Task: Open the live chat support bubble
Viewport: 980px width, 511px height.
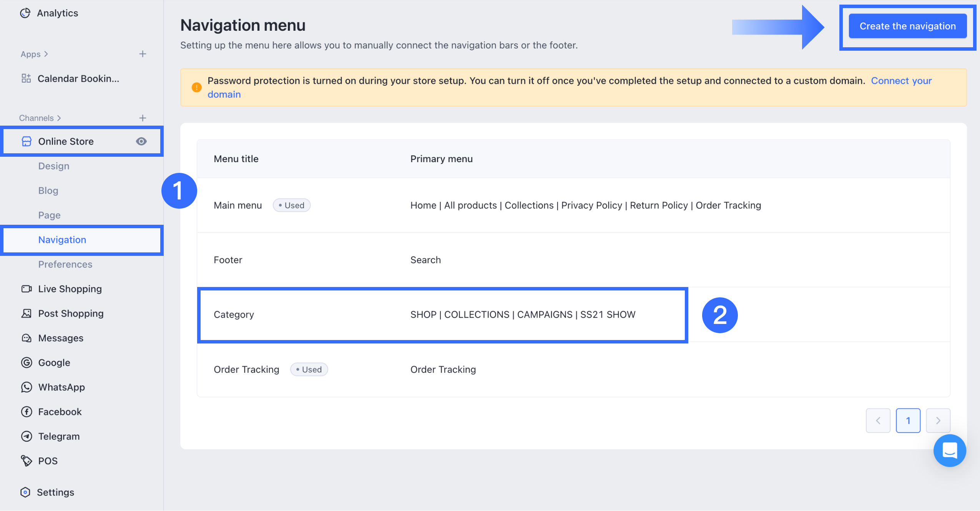Action: pos(949,450)
